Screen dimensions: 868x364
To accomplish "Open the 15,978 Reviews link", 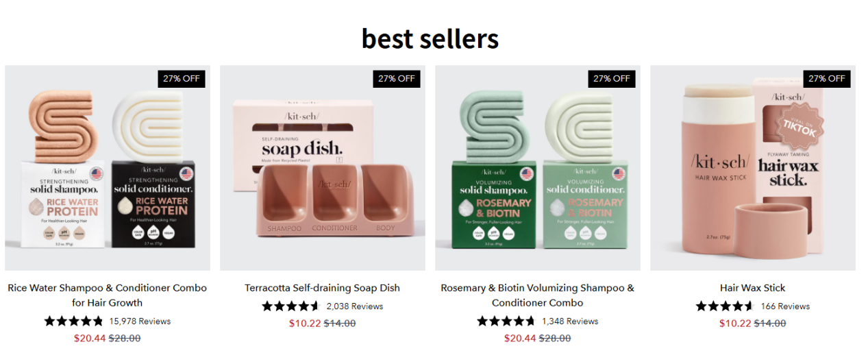I will point(140,321).
